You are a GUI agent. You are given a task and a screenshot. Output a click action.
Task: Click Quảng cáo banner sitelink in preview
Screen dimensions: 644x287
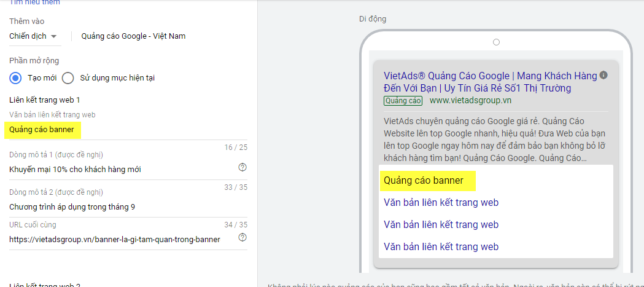pyautogui.click(x=424, y=181)
